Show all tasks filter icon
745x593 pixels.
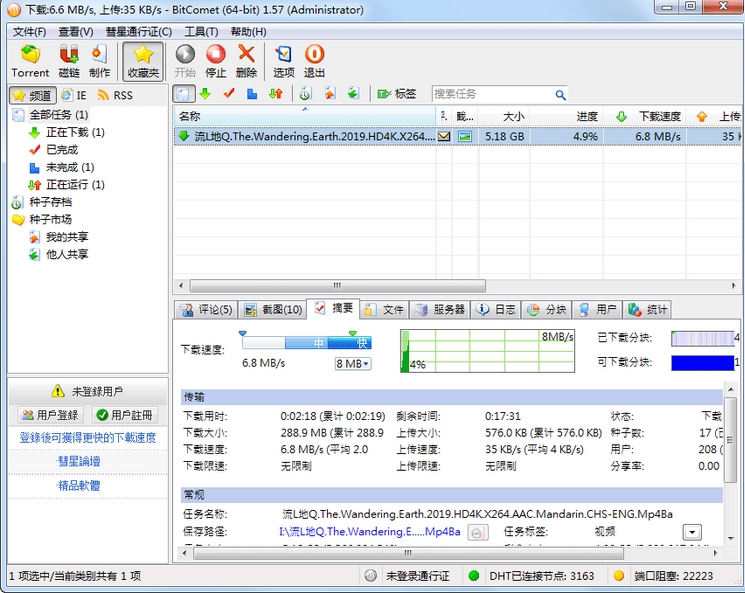coord(183,94)
